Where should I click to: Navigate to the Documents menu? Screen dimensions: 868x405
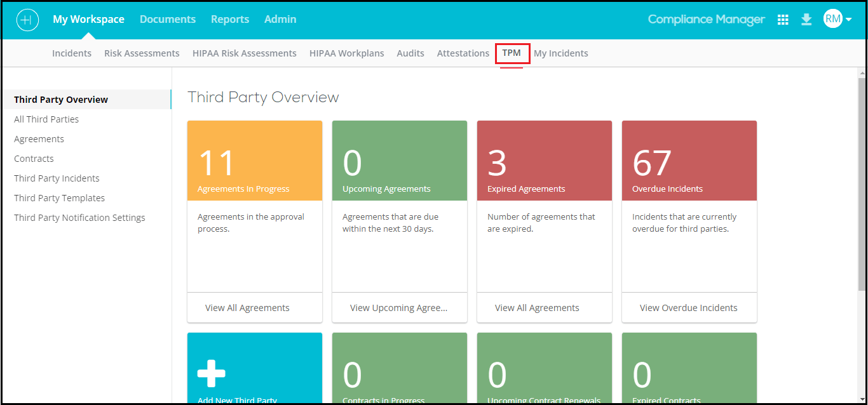[x=167, y=19]
